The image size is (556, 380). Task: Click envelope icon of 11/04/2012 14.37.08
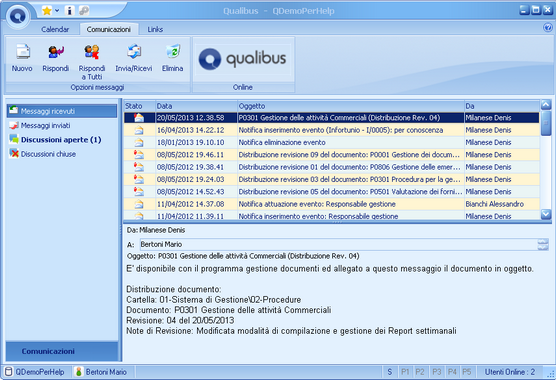(139, 204)
